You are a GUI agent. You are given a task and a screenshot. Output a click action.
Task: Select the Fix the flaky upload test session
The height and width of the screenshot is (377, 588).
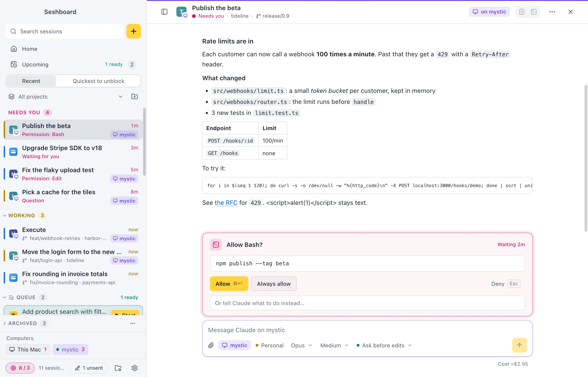click(73, 174)
